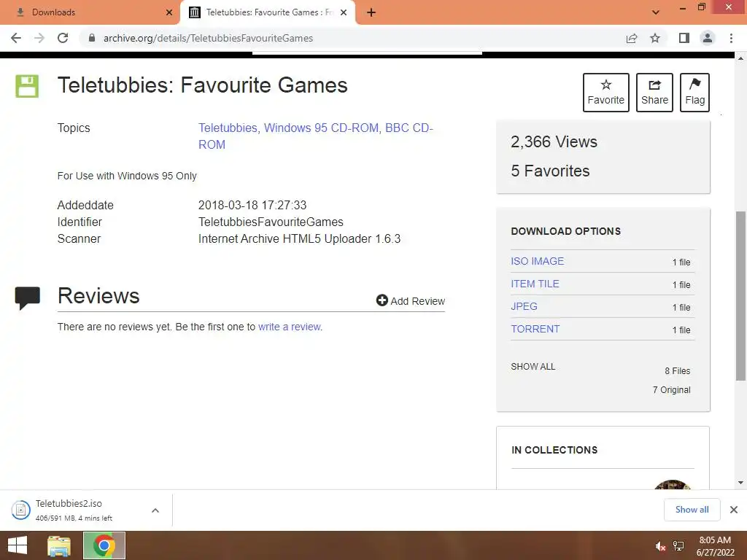Click the padlock site info icon
The image size is (747, 560).
pos(92,38)
